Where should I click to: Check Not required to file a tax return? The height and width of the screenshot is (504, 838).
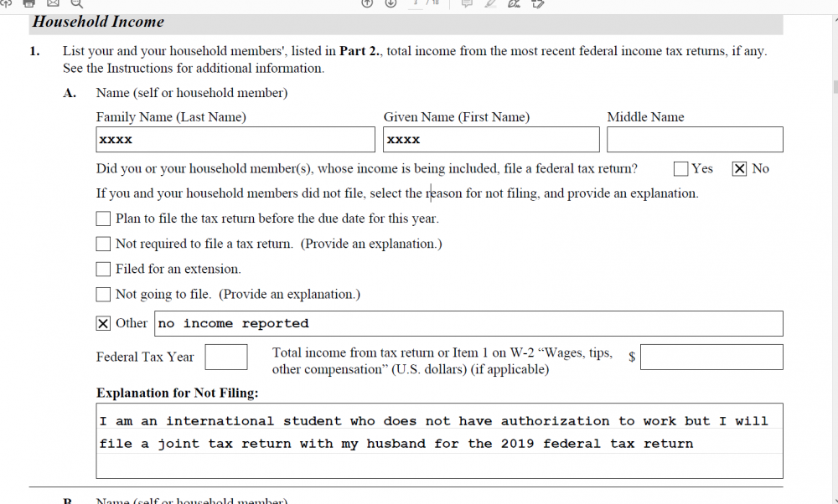[x=103, y=244]
